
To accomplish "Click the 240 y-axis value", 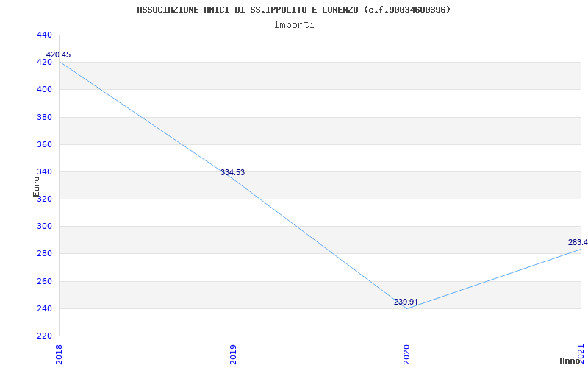I will pyautogui.click(x=44, y=308).
